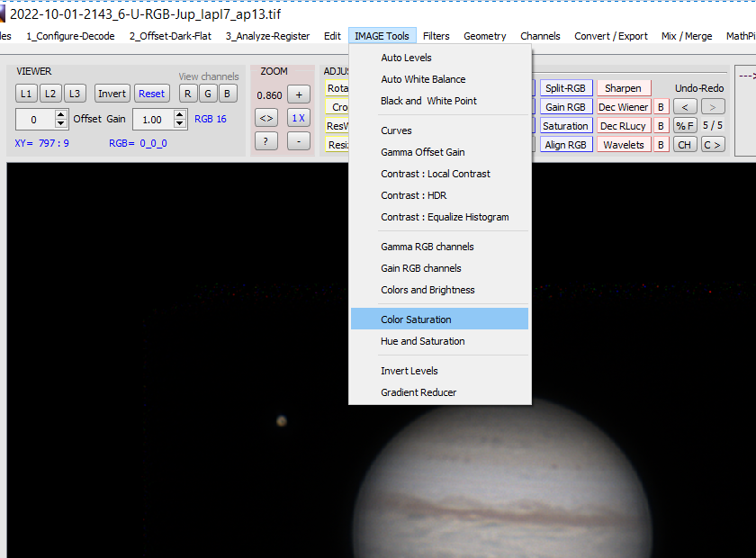Open Colors and Brightness

439,290
